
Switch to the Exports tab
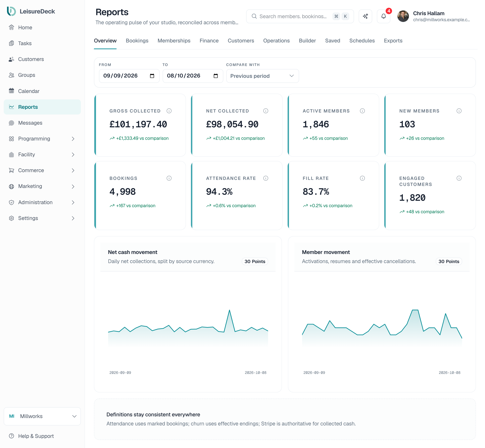(393, 41)
